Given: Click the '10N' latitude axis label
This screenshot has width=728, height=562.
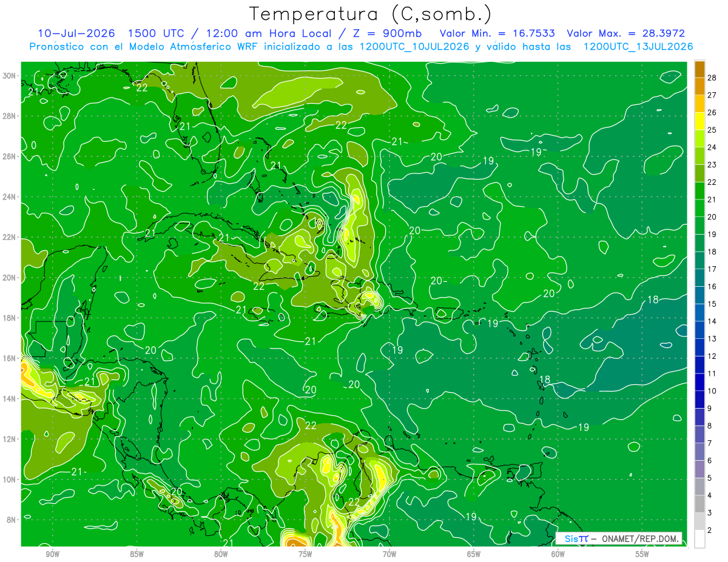Looking at the screenshot, I should [x=9, y=479].
